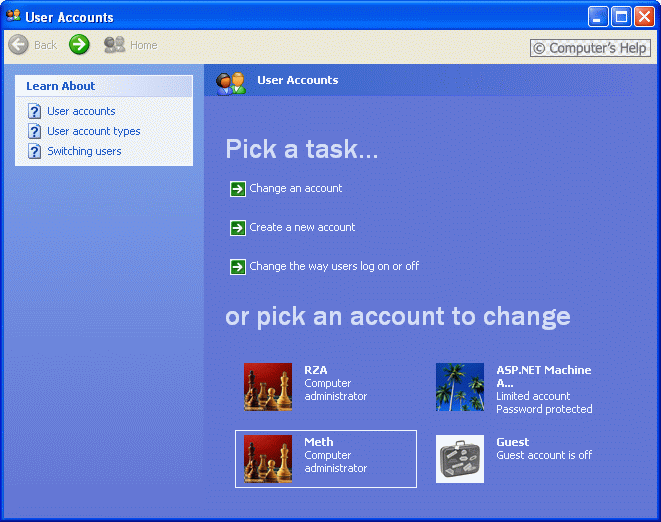Open the Guest account name
This screenshot has height=522, width=661.
tap(513, 442)
